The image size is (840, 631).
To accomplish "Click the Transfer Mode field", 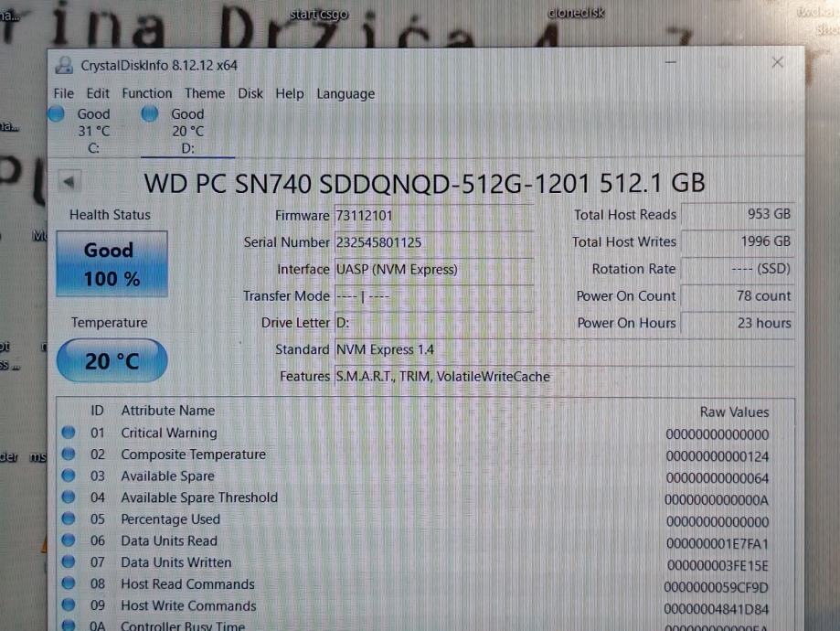I will point(433,296).
